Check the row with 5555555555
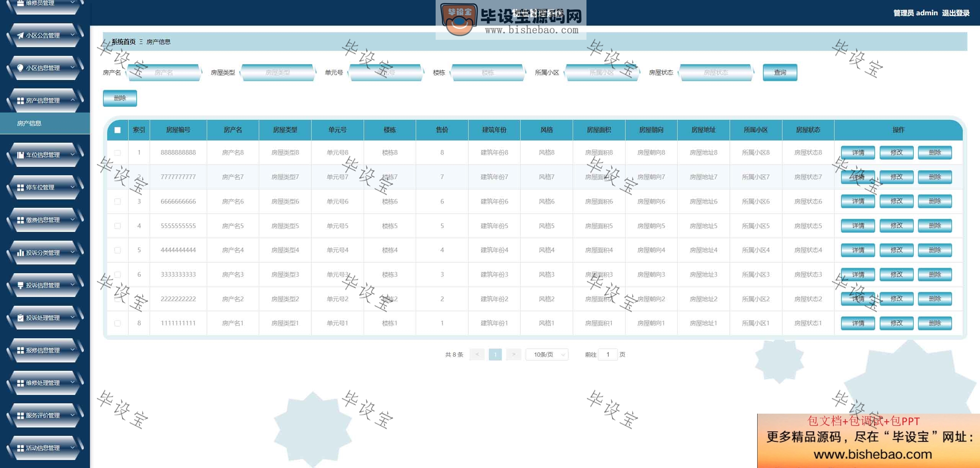 [118, 226]
